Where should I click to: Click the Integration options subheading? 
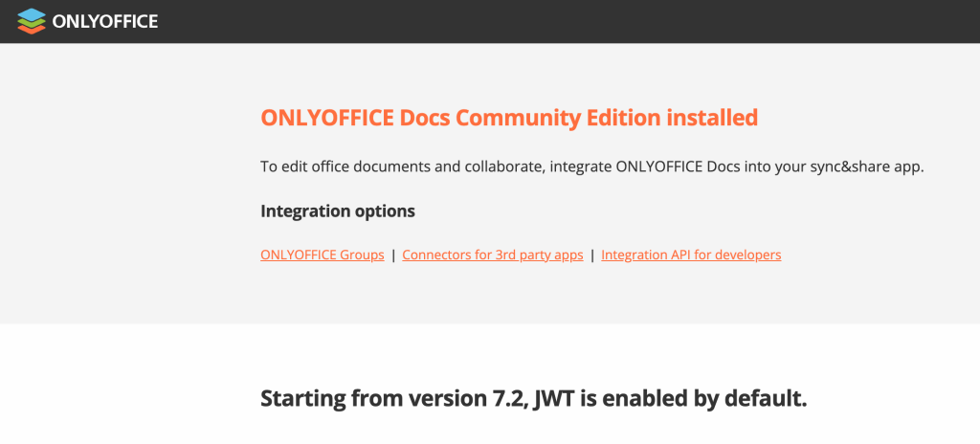pyautogui.click(x=337, y=211)
